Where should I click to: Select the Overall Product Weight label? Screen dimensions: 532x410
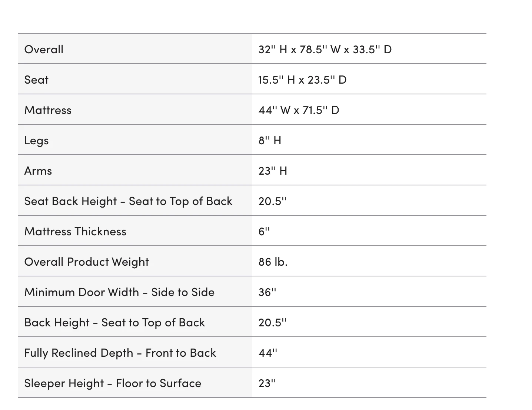pyautogui.click(x=87, y=262)
